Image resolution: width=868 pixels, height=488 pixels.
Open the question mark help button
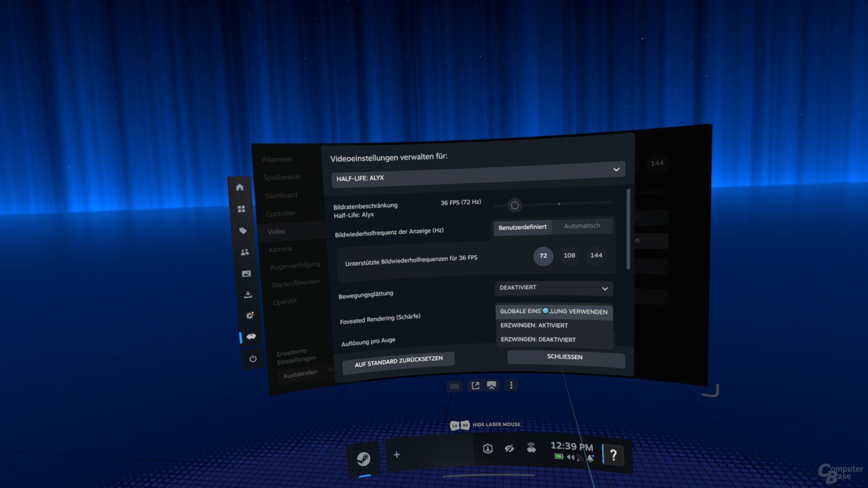(x=613, y=455)
